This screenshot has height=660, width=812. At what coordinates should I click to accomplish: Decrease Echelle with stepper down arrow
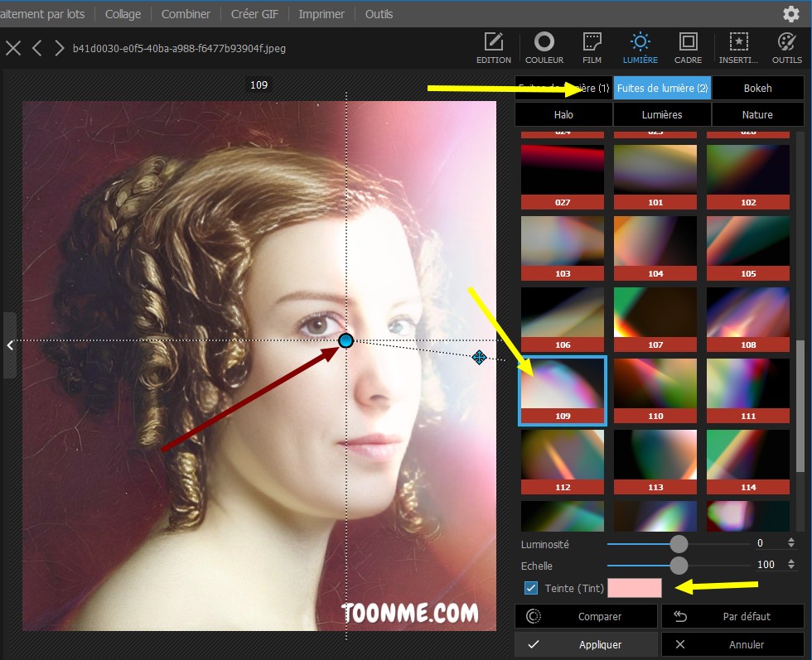tap(790, 567)
